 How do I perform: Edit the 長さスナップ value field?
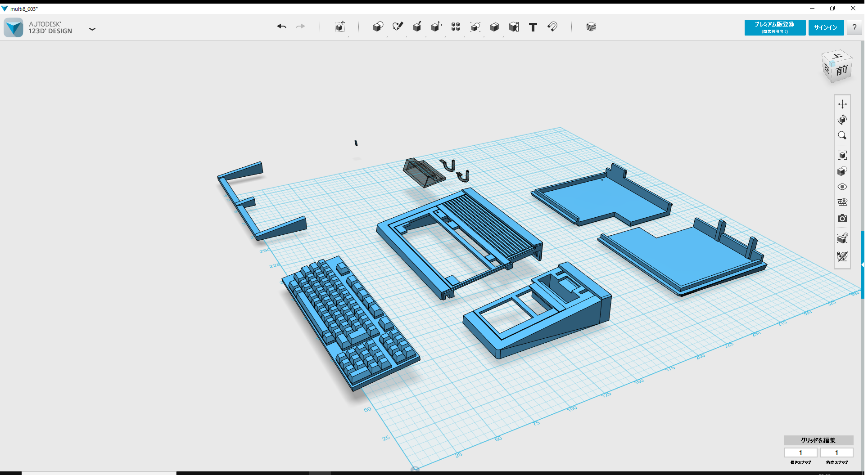[x=800, y=453]
